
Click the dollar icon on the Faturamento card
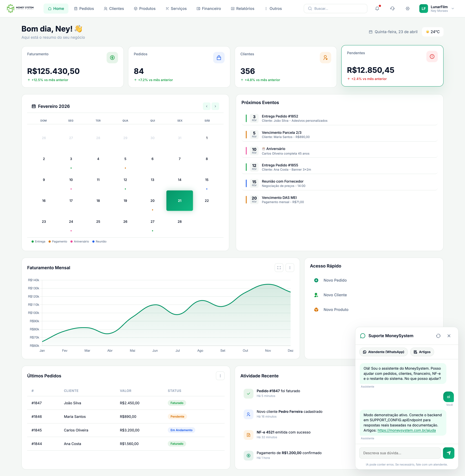[x=112, y=58]
